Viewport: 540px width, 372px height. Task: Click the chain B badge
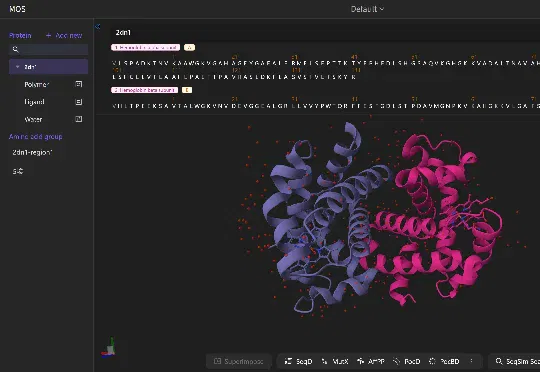[x=187, y=90]
